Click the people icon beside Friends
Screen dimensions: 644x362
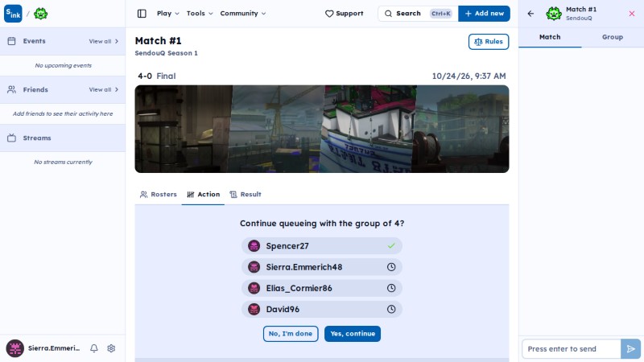[x=11, y=89]
